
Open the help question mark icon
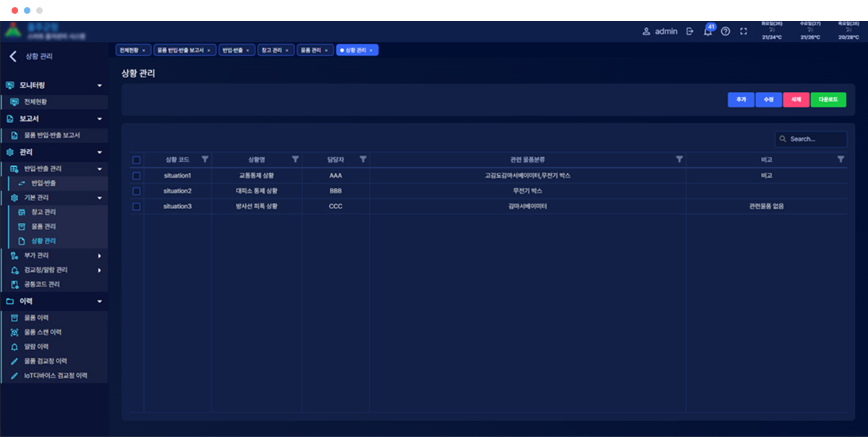[x=726, y=32]
